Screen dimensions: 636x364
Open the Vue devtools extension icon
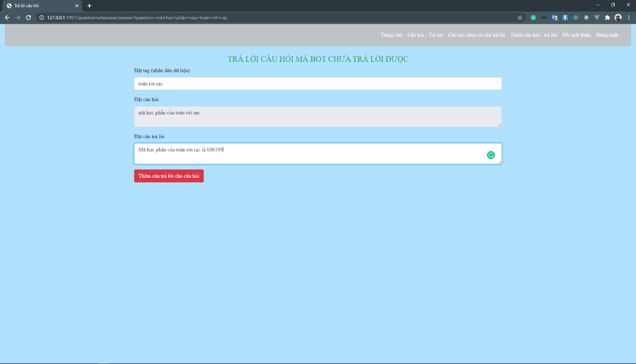pos(597,17)
